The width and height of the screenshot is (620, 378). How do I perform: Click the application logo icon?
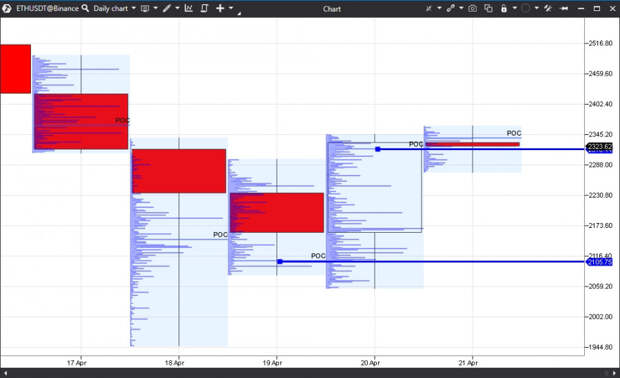click(x=6, y=8)
